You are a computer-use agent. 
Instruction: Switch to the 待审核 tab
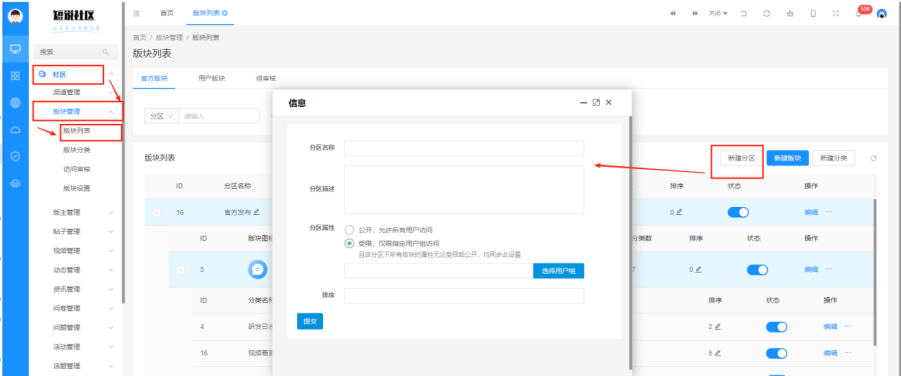click(265, 78)
